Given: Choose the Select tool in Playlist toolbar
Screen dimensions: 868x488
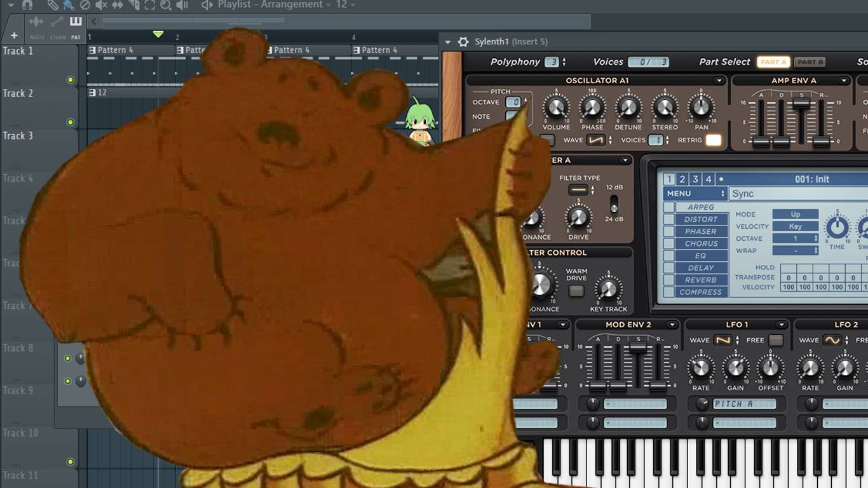Looking at the screenshot, I should tap(149, 4).
